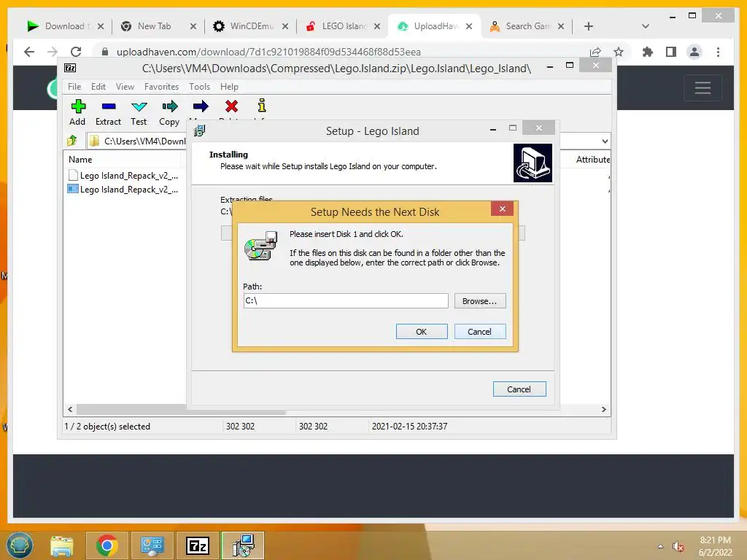Open the Chrome three-dot menu
This screenshot has height=560, width=747.
[718, 52]
